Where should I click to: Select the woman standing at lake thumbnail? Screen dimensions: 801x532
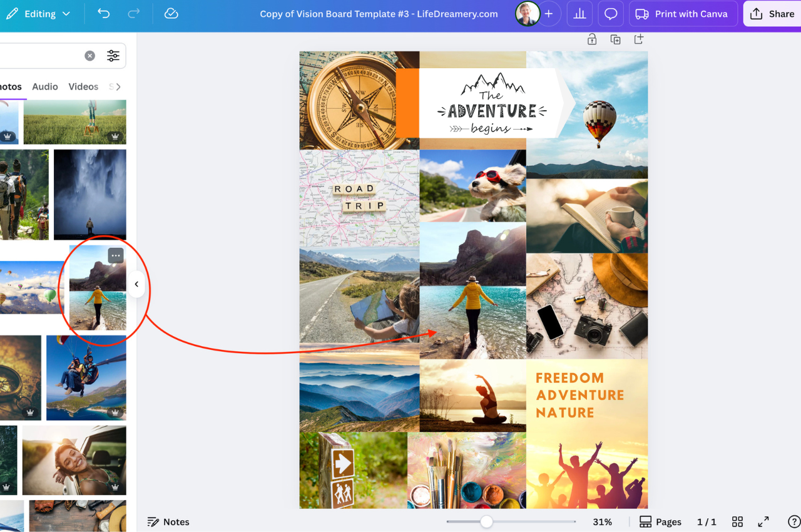pyautogui.click(x=98, y=288)
